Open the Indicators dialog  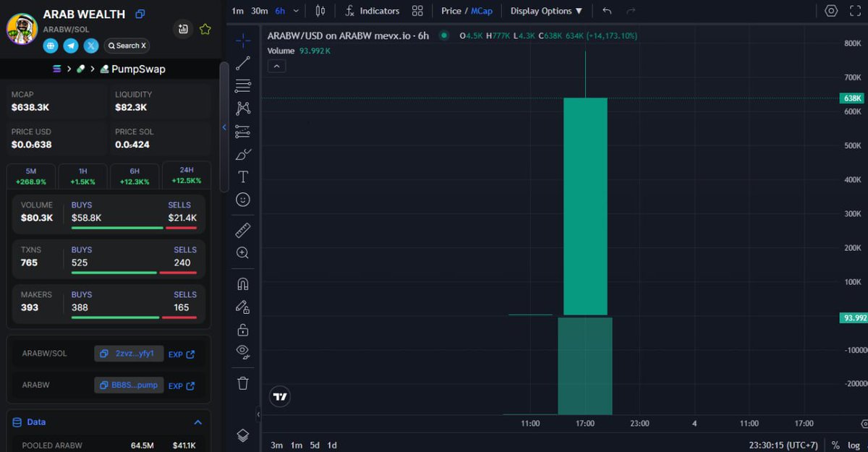click(x=373, y=11)
